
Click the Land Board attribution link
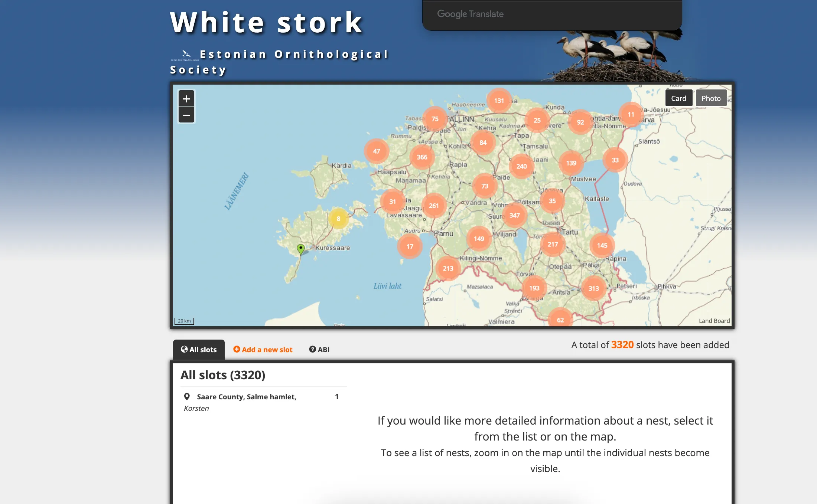pyautogui.click(x=714, y=321)
